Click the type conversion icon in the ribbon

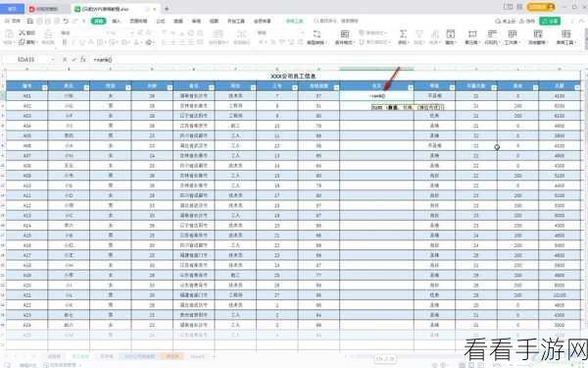(x=317, y=34)
